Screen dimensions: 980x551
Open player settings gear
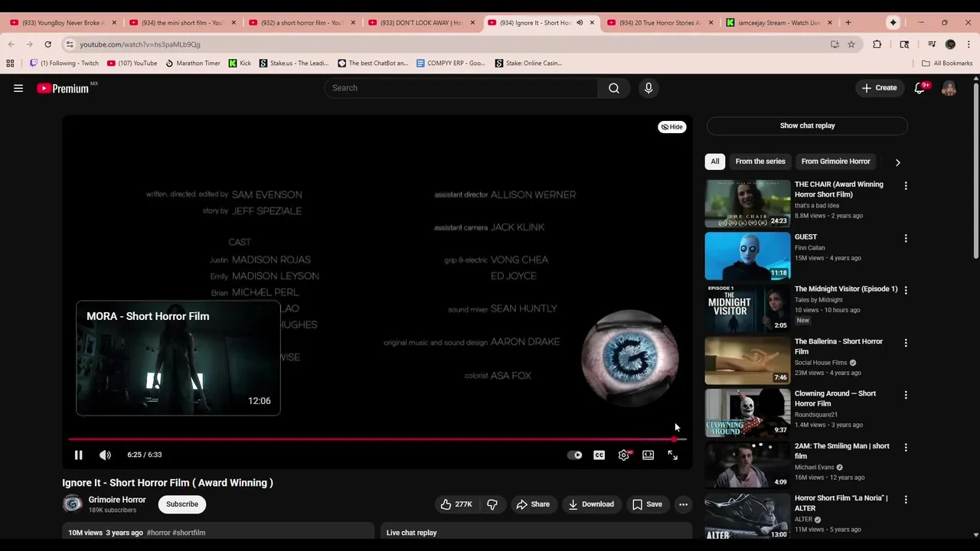(x=624, y=455)
